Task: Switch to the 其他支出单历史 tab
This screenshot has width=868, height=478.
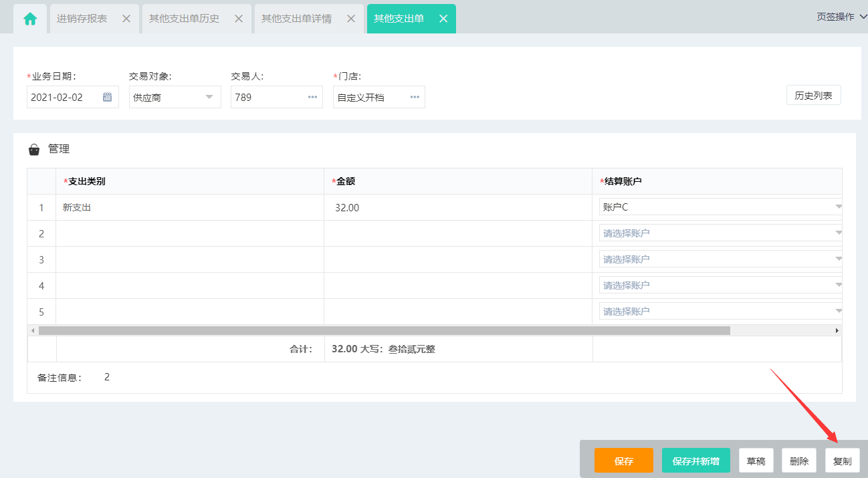Action: click(185, 19)
